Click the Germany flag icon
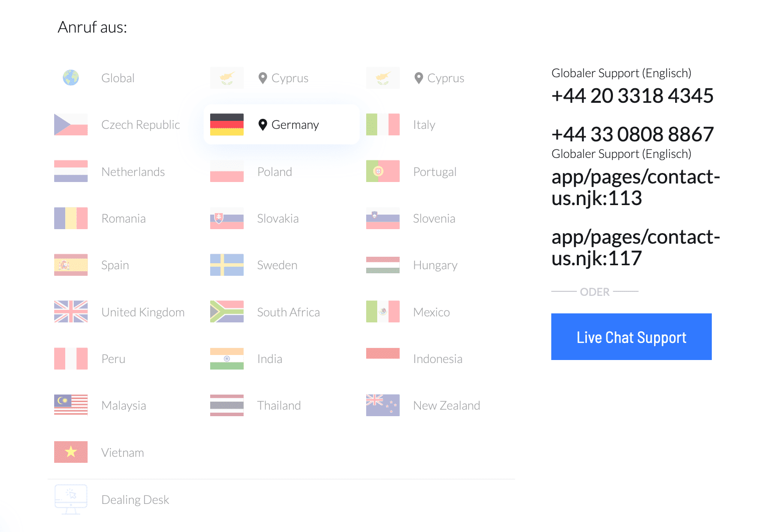Image resolution: width=776 pixels, height=532 pixels. 227,125
